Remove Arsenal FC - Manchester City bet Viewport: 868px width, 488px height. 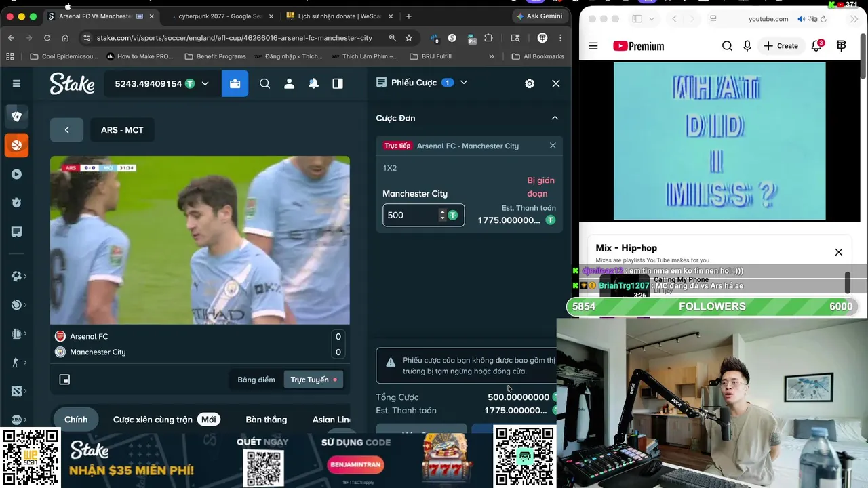click(553, 146)
